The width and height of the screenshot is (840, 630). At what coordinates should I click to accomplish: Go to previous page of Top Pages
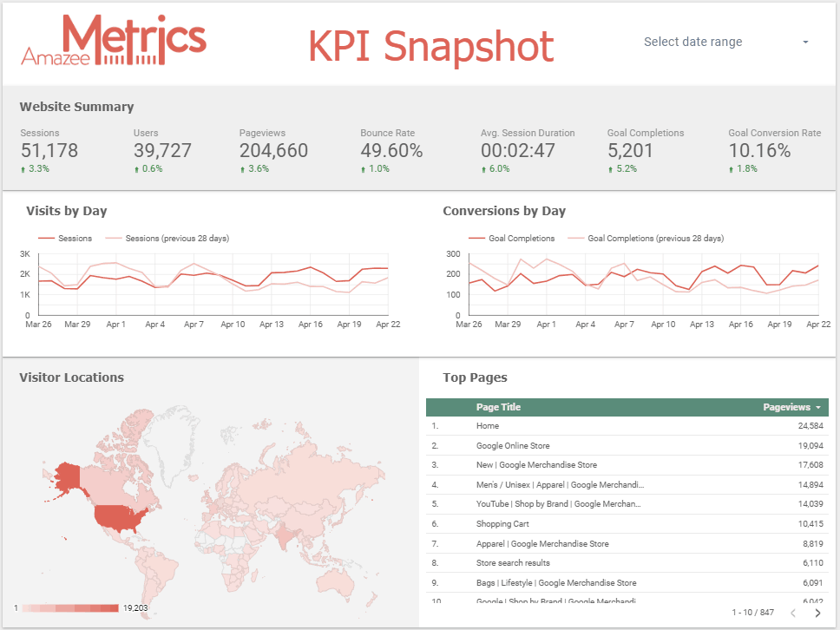click(x=793, y=613)
